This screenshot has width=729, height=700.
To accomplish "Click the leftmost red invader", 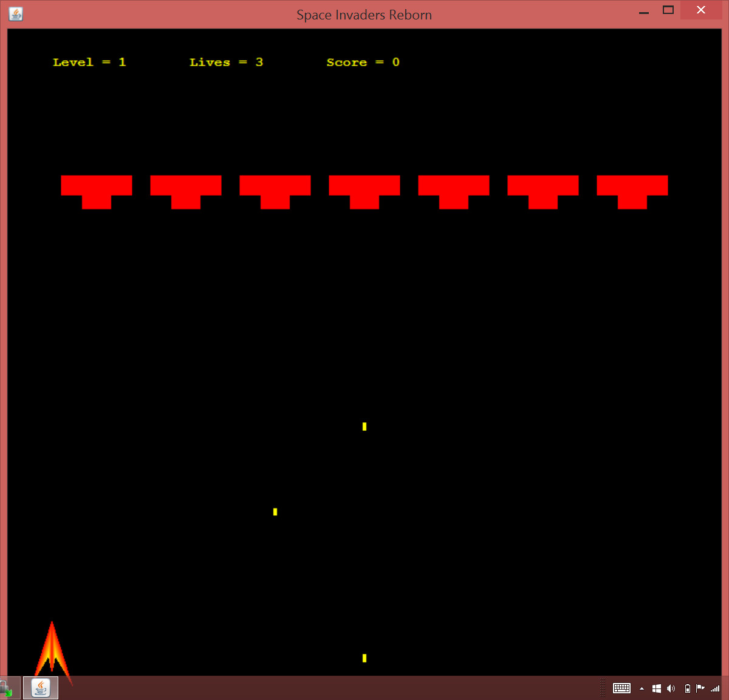I will click(x=97, y=192).
